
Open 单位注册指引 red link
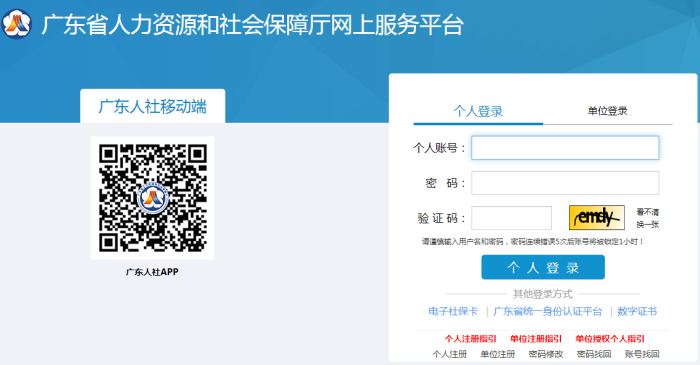536,339
